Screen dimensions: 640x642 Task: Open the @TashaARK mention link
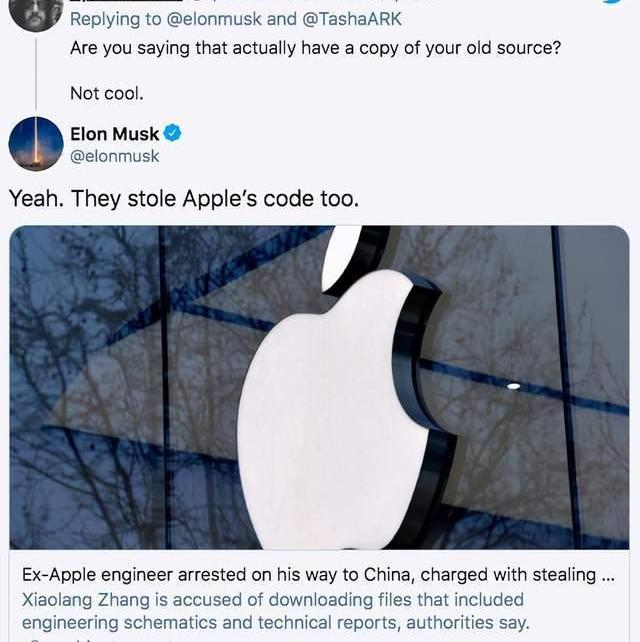[x=352, y=19]
